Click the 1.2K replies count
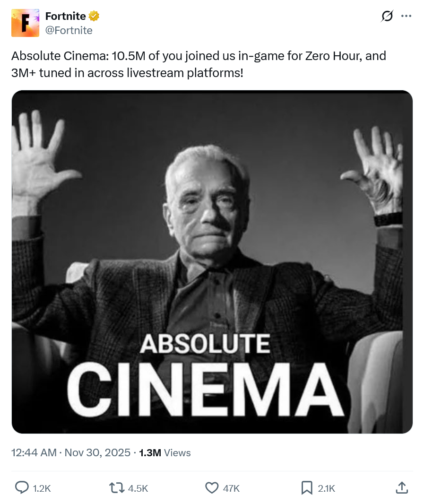The height and width of the screenshot is (504, 424). [42, 488]
